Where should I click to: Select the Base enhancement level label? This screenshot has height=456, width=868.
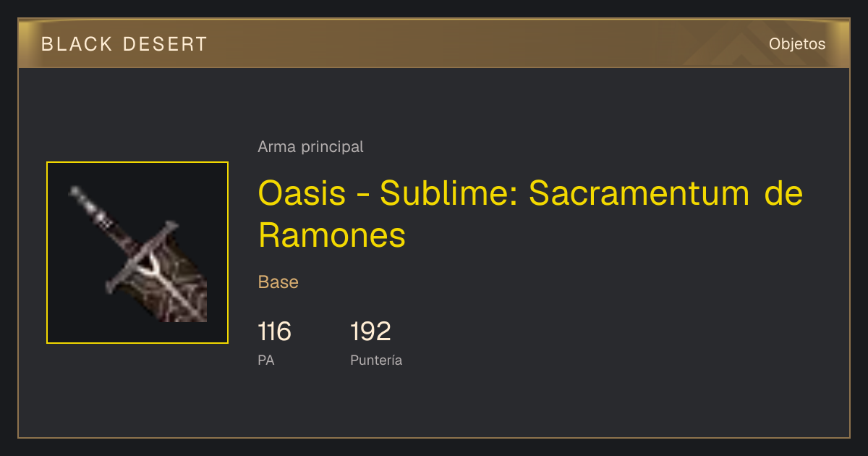click(x=278, y=282)
